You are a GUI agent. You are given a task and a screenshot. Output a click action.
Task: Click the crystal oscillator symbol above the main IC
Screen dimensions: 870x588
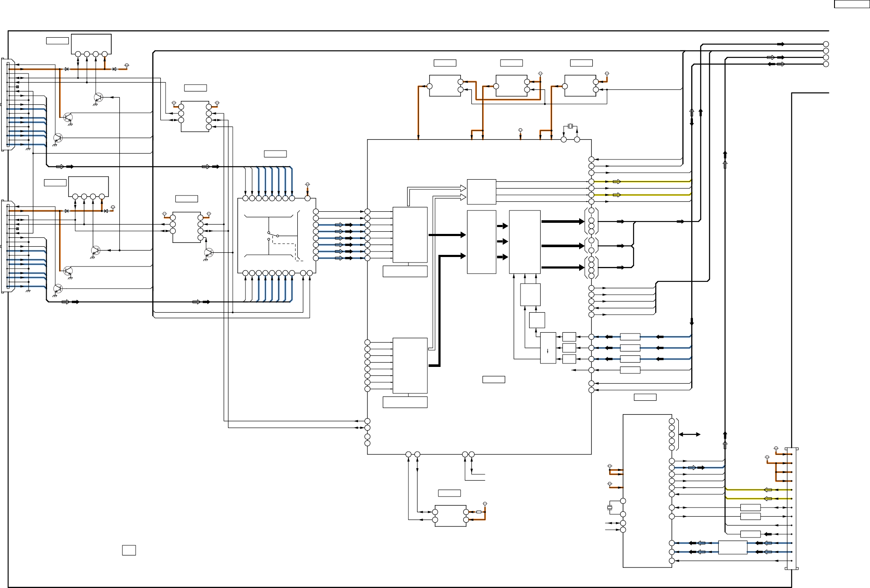pos(570,126)
